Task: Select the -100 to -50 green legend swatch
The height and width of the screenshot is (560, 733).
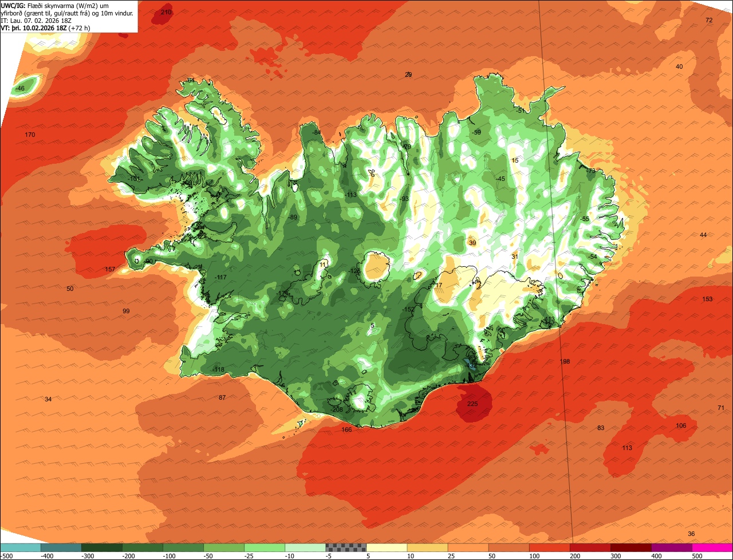Action: tap(183, 547)
